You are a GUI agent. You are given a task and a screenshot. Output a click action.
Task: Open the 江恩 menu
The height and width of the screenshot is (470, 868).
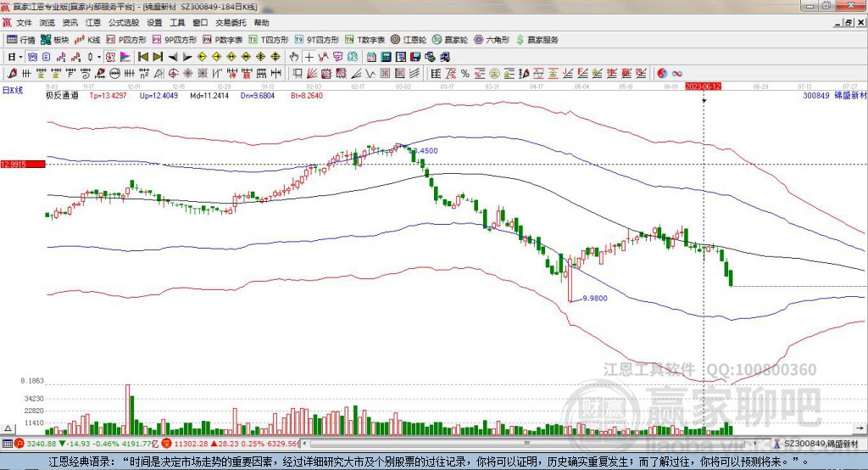click(x=93, y=23)
